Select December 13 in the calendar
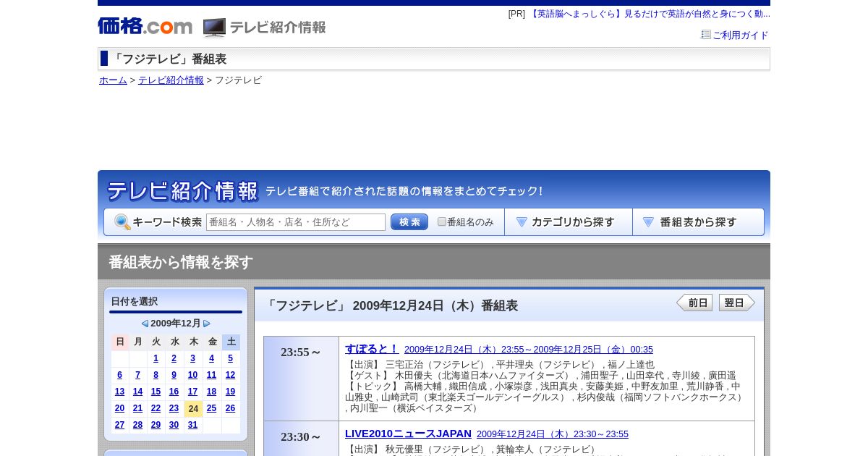The image size is (868, 456). point(119,392)
